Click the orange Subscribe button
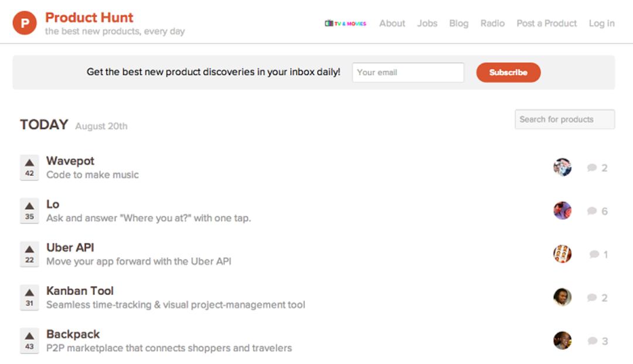 [x=508, y=72]
